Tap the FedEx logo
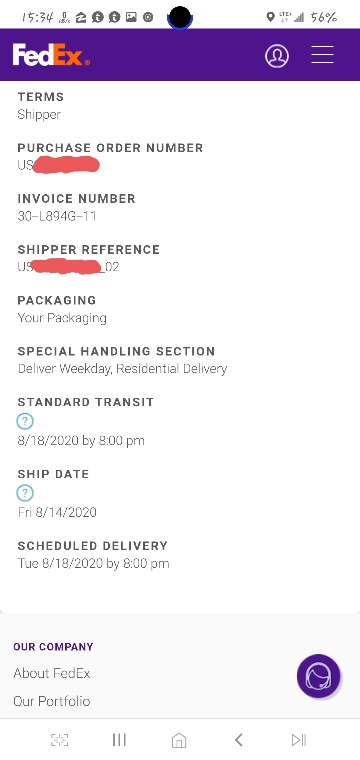 click(51, 55)
